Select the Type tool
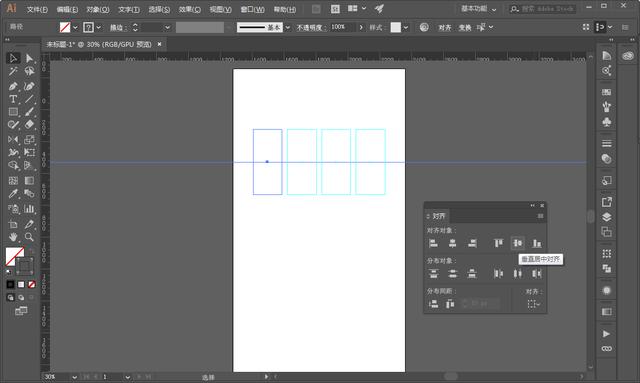The width and height of the screenshot is (640, 383). [x=13, y=99]
